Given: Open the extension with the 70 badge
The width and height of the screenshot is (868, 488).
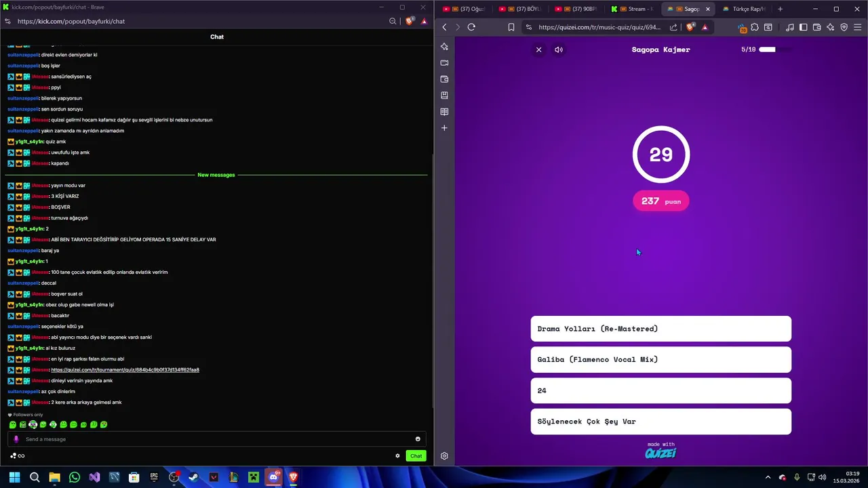Looking at the screenshot, I should pyautogui.click(x=742, y=27).
